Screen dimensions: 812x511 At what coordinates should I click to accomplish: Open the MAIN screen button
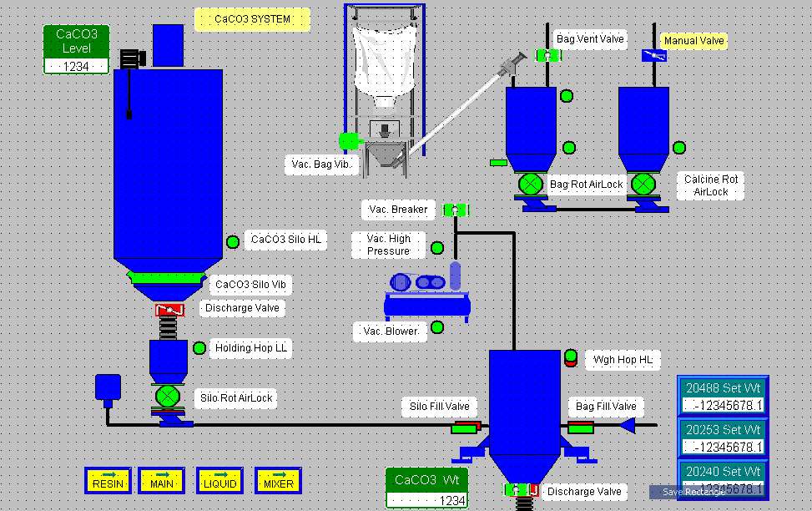162,480
